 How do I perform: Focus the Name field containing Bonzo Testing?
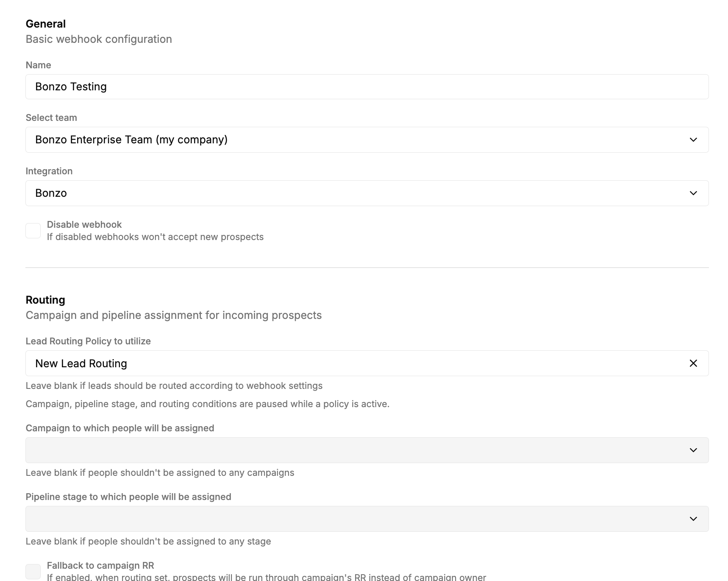pos(367,87)
